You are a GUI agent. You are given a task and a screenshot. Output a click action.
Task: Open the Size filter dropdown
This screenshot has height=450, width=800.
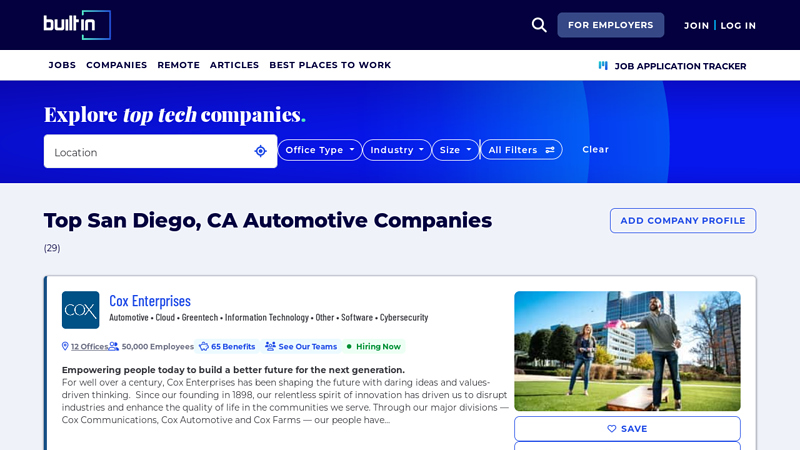[455, 150]
